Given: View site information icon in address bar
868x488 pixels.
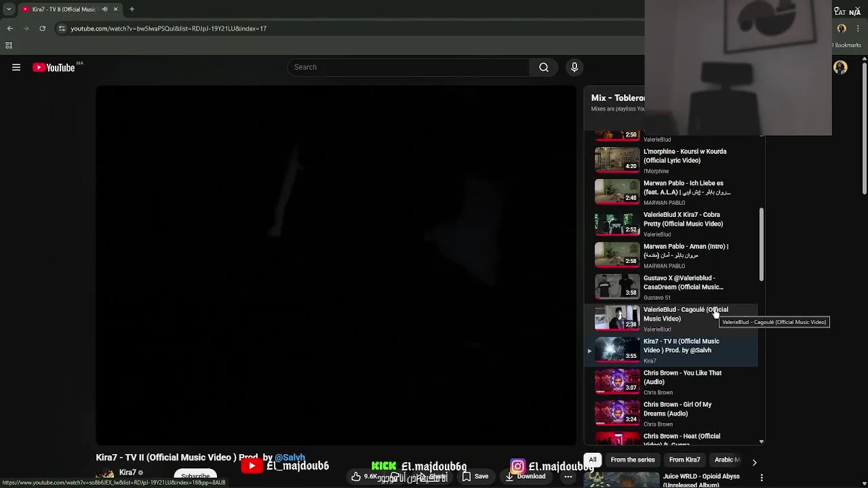Looking at the screenshot, I should pyautogui.click(x=62, y=28).
